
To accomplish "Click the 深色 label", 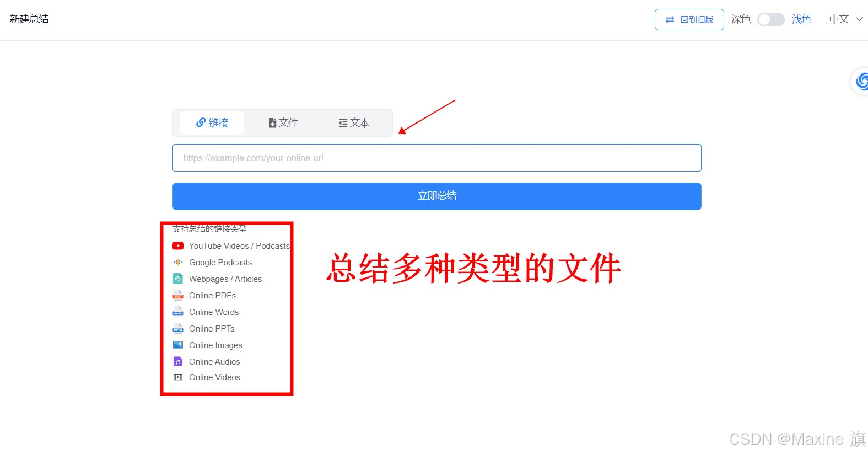I will (741, 19).
